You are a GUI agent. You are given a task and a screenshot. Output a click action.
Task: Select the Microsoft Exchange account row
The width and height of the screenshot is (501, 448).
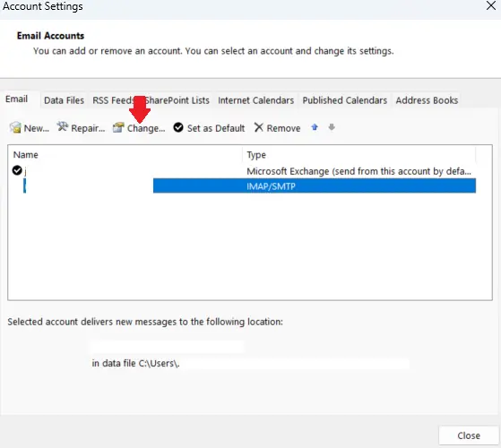pyautogui.click(x=244, y=171)
